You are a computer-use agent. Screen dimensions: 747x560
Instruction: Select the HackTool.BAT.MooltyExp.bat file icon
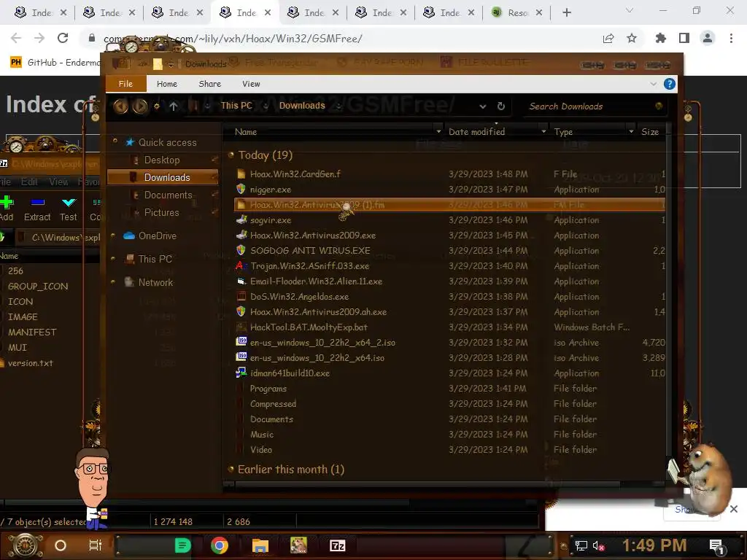tap(241, 327)
